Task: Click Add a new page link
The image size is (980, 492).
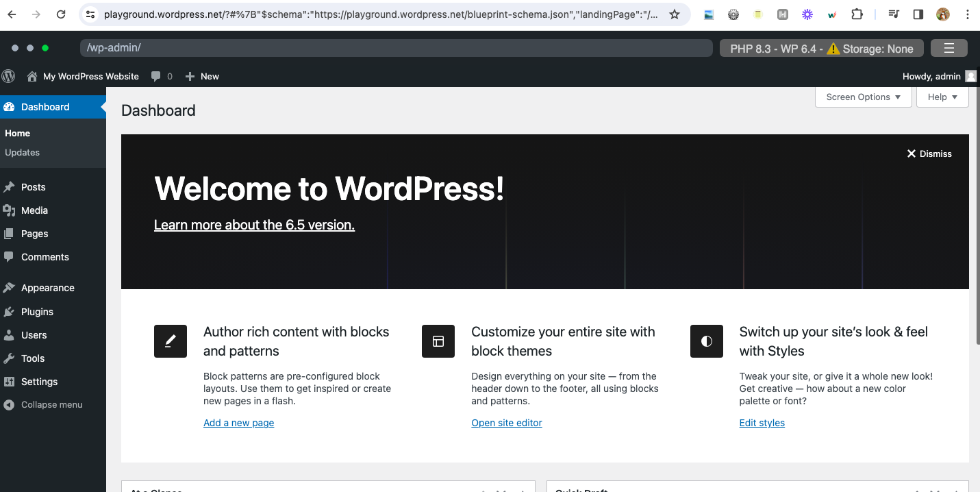Action: (238, 423)
